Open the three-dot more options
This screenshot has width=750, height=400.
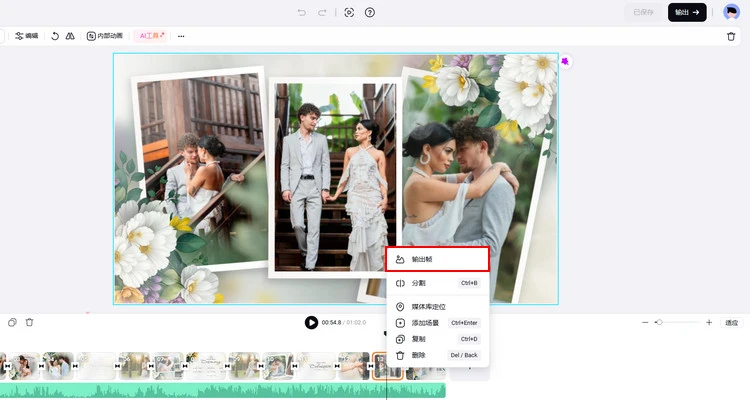pyautogui.click(x=181, y=36)
